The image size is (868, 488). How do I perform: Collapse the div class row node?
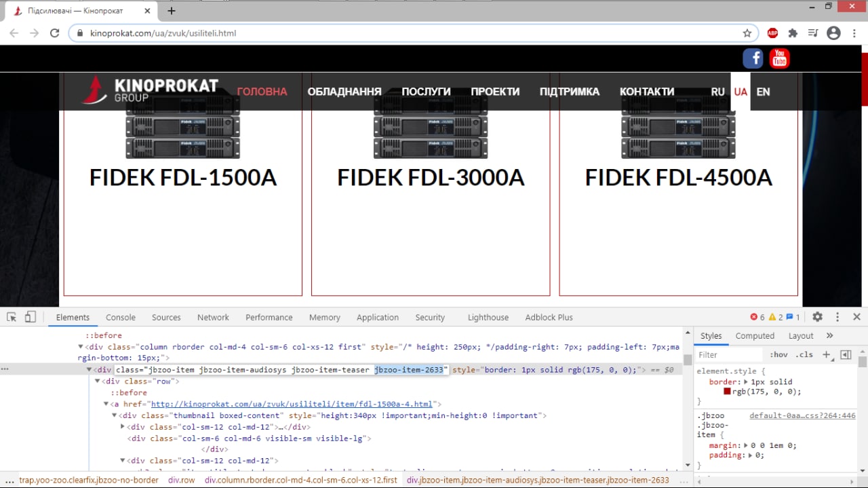(x=97, y=381)
